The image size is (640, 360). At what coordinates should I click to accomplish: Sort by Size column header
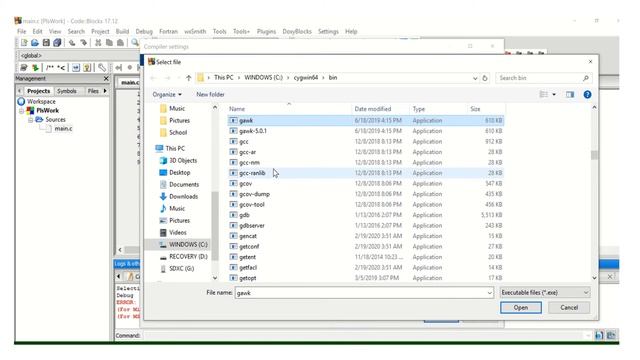(x=475, y=109)
